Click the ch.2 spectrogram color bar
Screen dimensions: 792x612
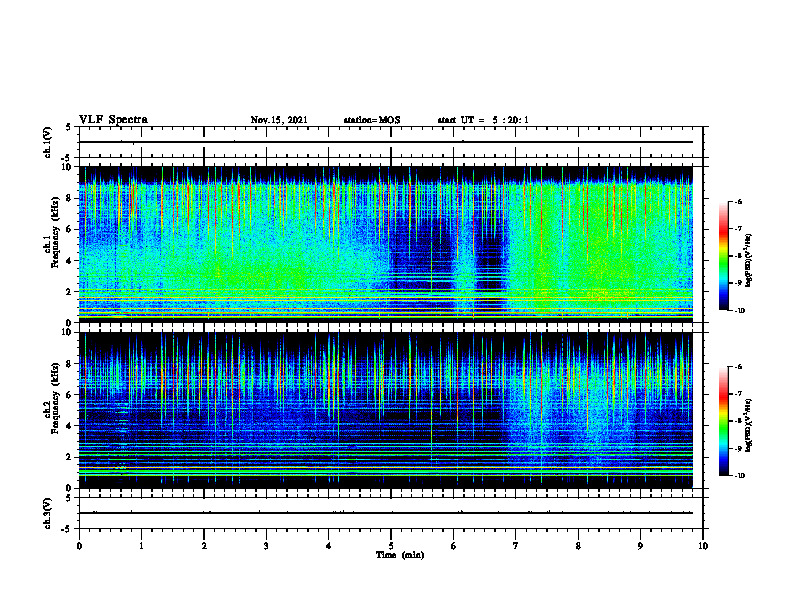click(x=724, y=421)
